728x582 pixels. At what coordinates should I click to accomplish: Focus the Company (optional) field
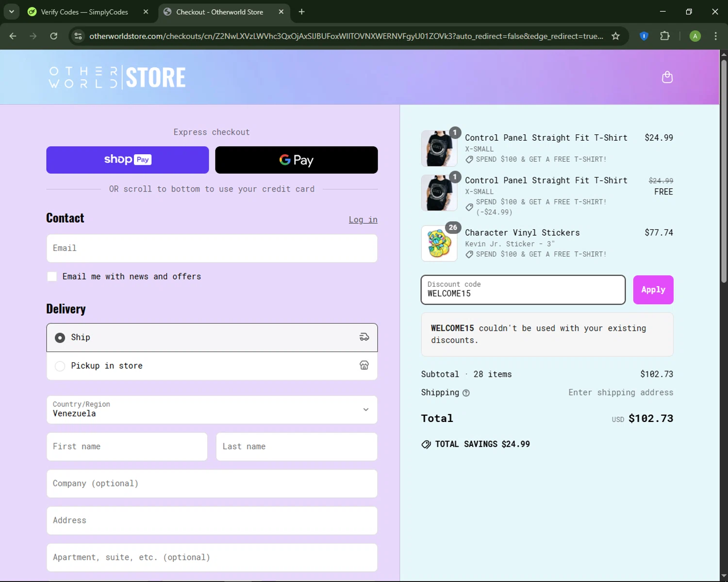(212, 484)
